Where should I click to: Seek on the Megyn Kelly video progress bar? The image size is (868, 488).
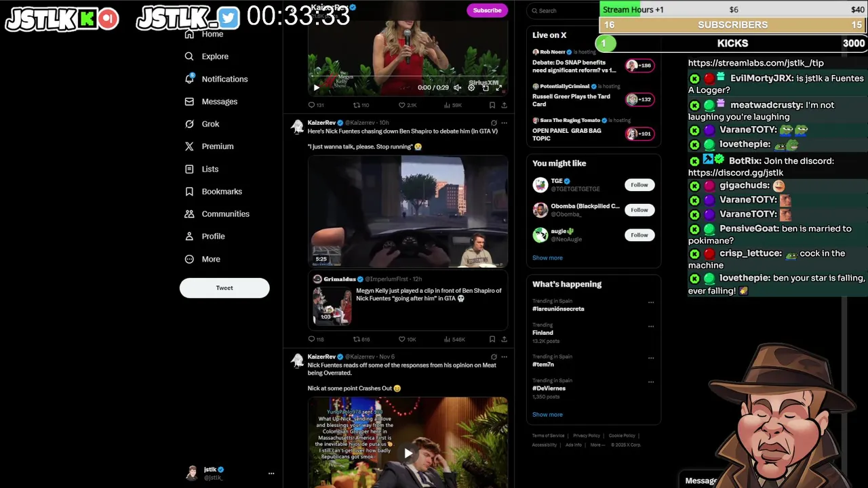(408, 77)
